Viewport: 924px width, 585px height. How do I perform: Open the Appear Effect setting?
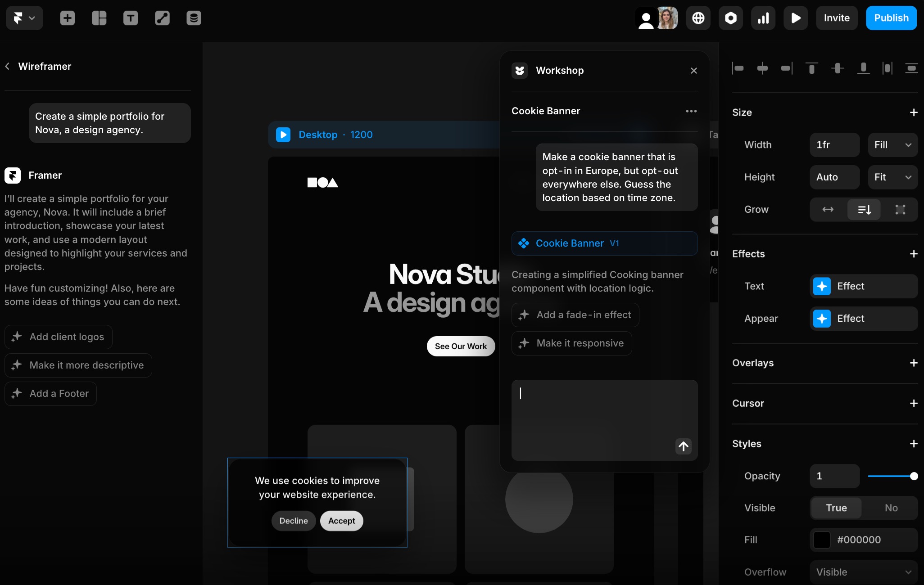(x=864, y=319)
